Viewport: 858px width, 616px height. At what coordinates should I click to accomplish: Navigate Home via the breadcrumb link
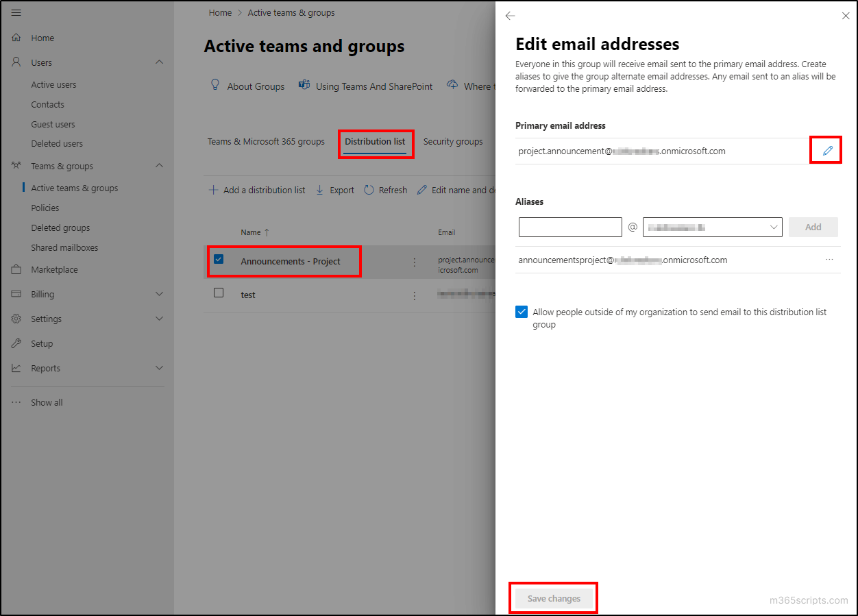point(220,12)
